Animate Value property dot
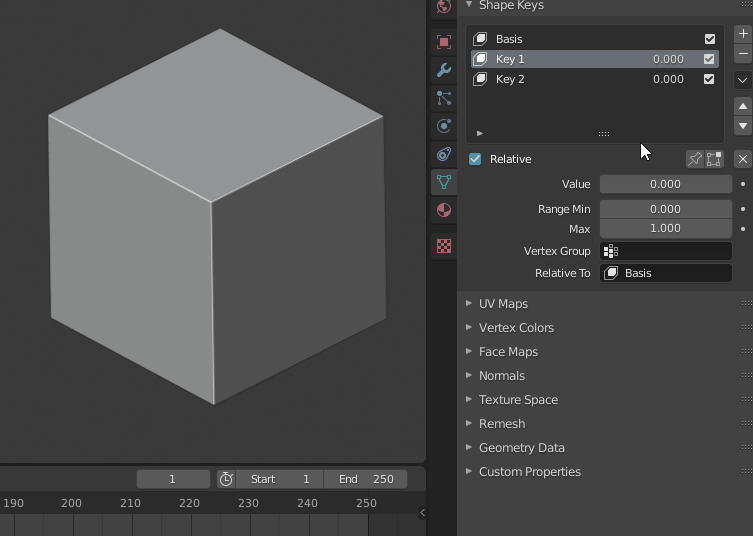Image resolution: width=753 pixels, height=536 pixels. 743,184
